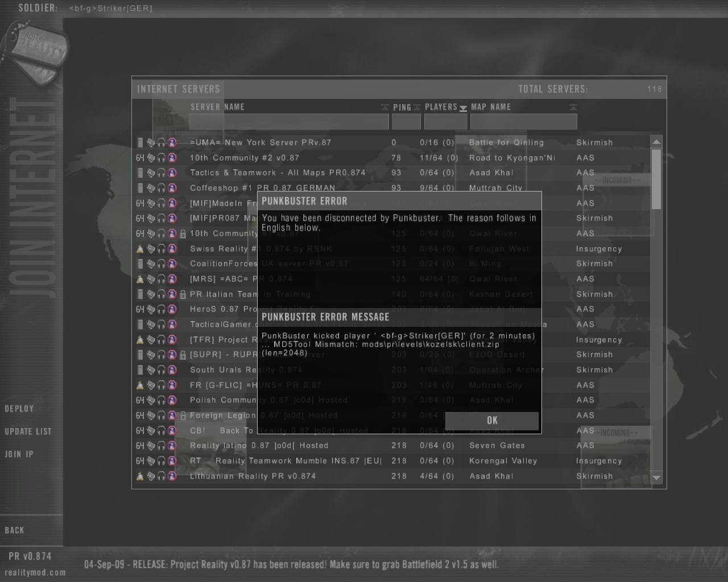Focus the players filter field

(x=445, y=122)
